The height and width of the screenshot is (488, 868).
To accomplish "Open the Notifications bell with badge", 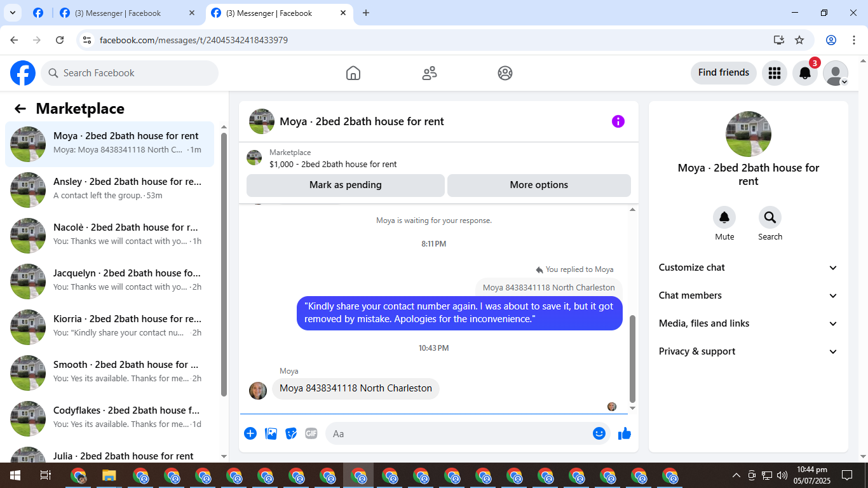I will [x=805, y=73].
